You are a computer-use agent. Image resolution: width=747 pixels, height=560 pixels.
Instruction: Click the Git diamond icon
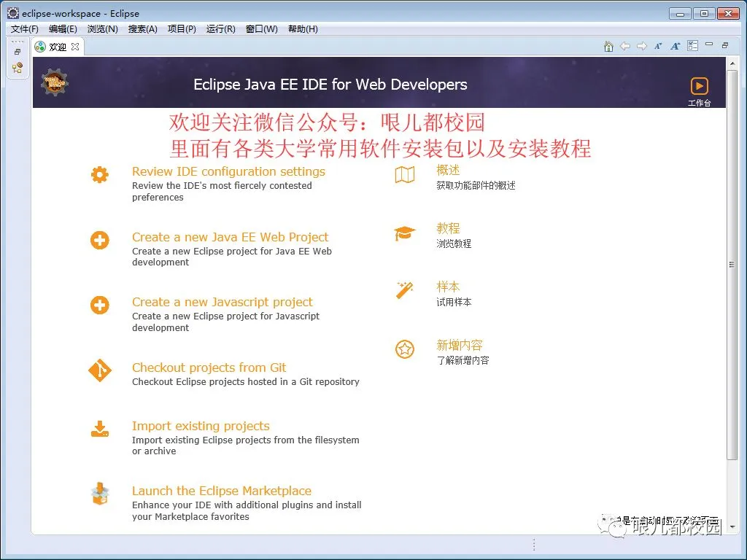tap(99, 370)
